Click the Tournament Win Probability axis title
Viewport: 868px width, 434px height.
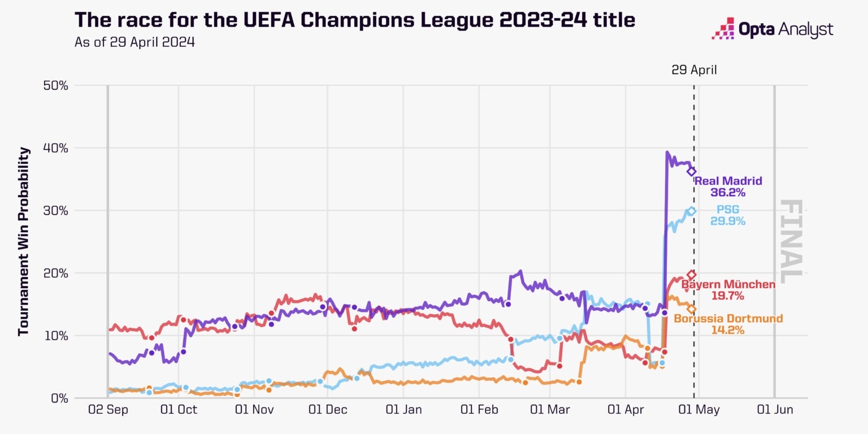[23, 241]
